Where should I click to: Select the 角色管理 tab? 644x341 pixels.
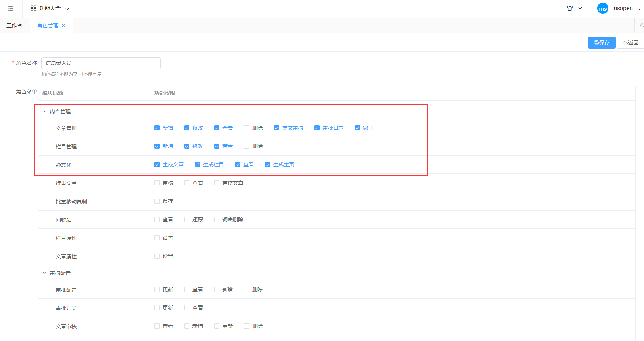pyautogui.click(x=48, y=25)
